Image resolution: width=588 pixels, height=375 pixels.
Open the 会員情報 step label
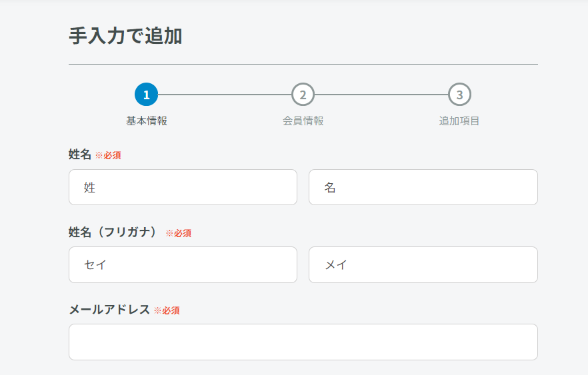(303, 121)
